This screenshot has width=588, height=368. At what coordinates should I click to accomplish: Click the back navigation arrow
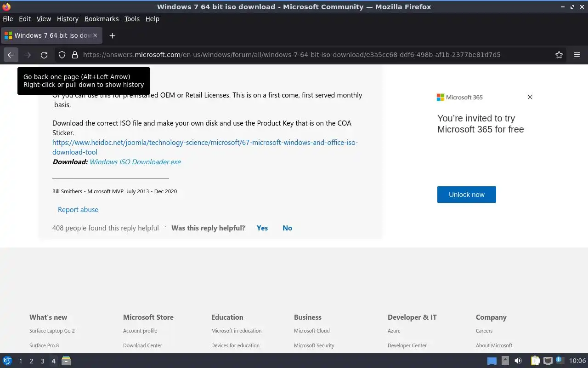point(11,55)
